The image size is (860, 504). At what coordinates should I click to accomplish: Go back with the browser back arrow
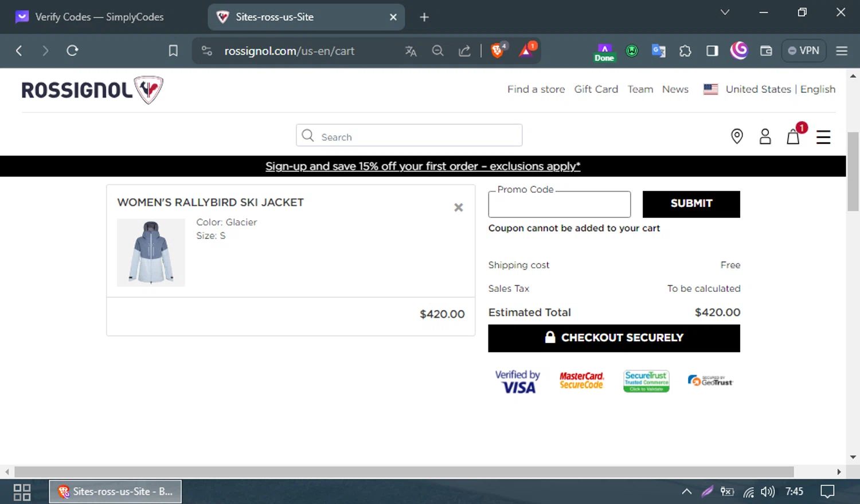(19, 50)
